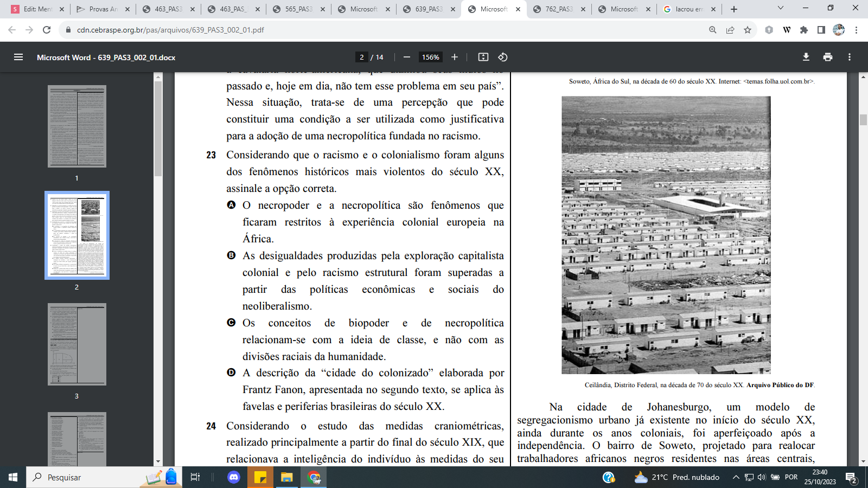This screenshot has width=868, height=488.
Task: Close the lacrou err Google tab
Action: coord(713,9)
